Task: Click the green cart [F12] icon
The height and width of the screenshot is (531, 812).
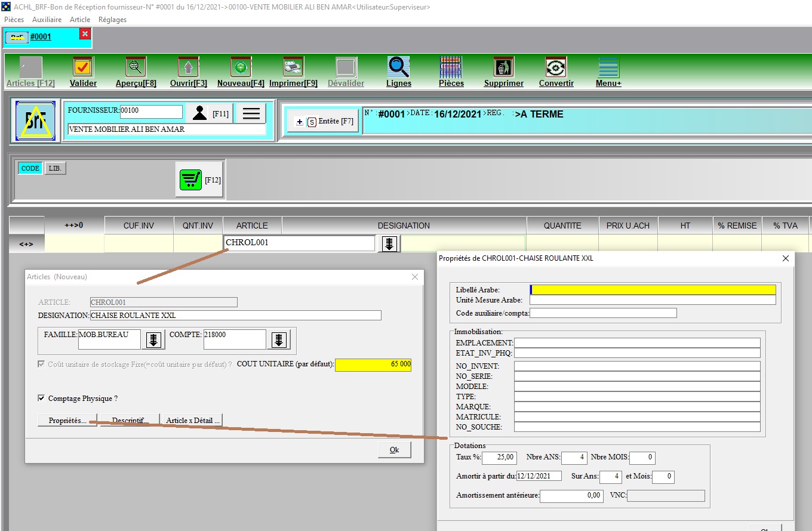Action: pos(199,179)
